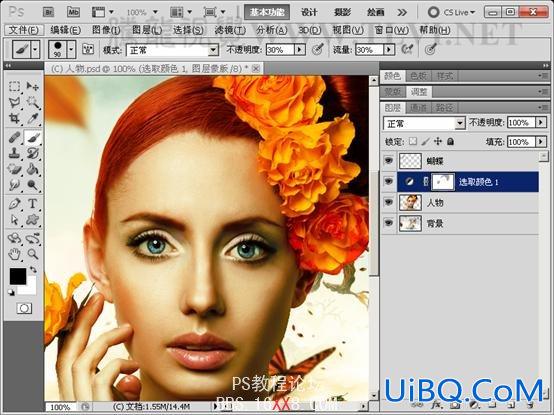The width and height of the screenshot is (554, 415).
Task: Select the Zoom tool
Action: pyautogui.click(x=33, y=254)
